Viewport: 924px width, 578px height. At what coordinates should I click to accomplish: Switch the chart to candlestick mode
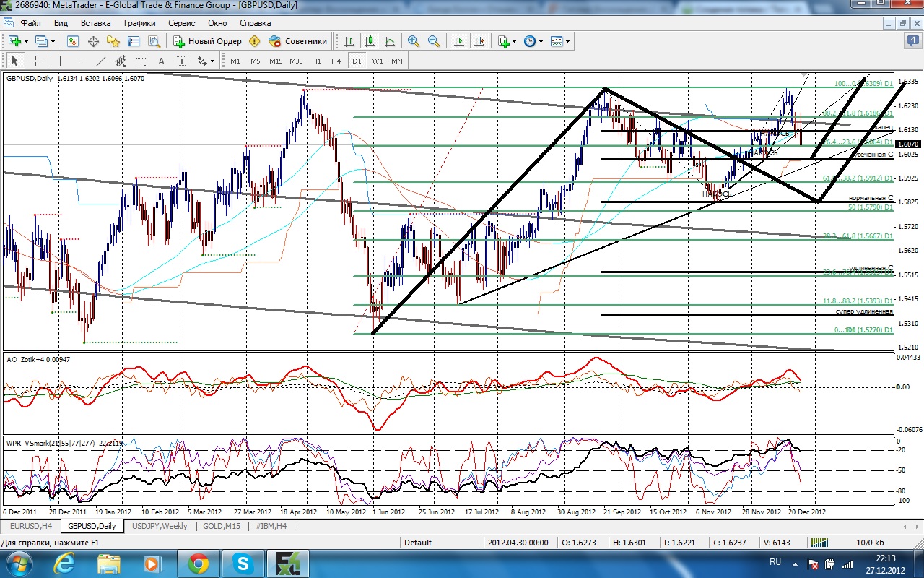(370, 41)
